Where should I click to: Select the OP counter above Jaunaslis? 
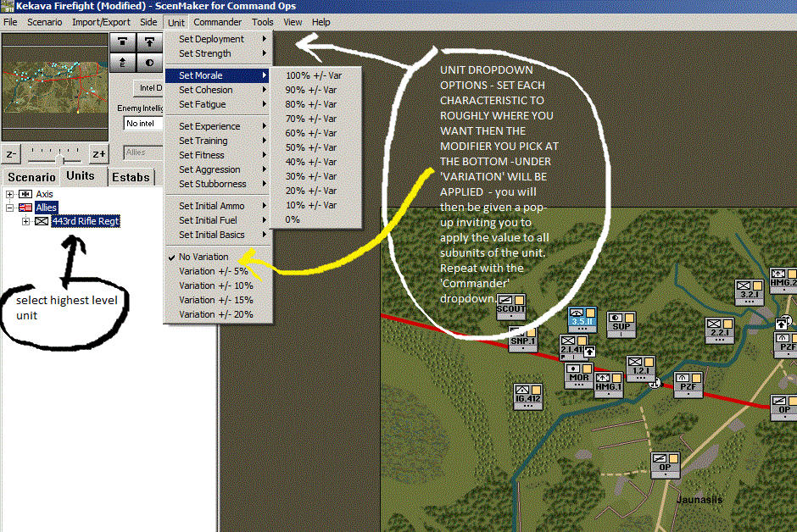tap(666, 465)
